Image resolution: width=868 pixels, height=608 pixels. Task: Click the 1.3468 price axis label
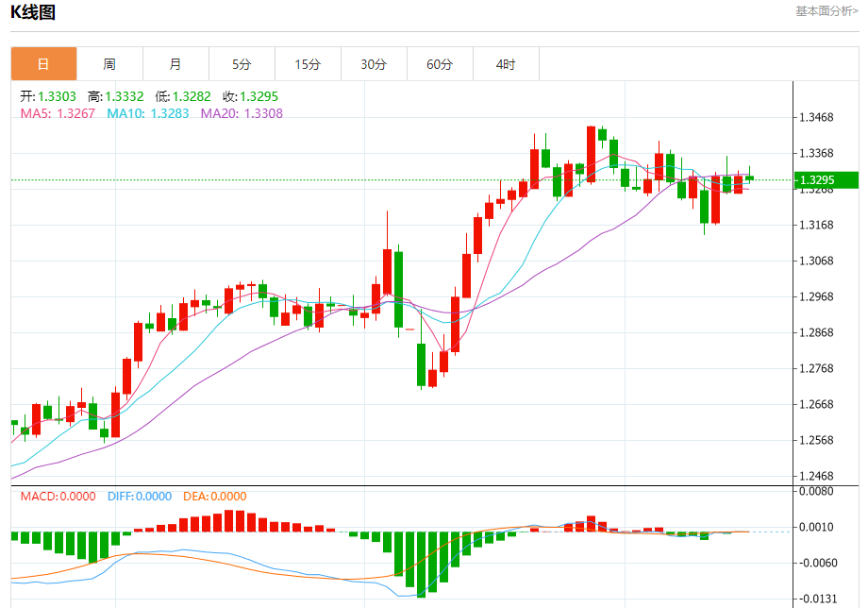(x=816, y=117)
